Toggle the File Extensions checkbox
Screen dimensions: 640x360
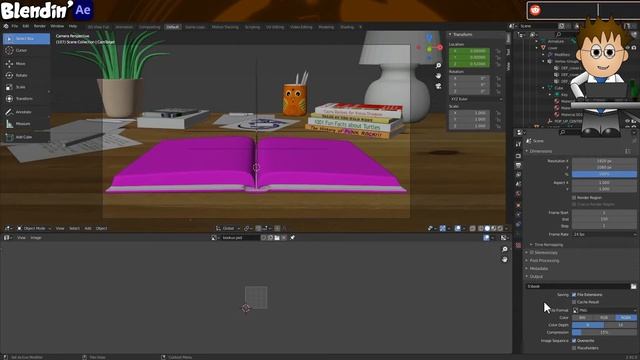574,295
